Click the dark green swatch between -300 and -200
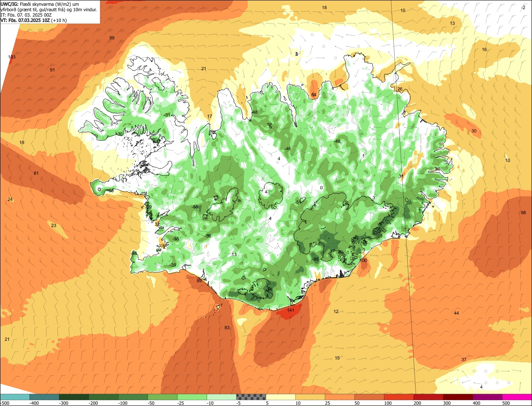The height and width of the screenshot is (406, 532). [x=74, y=397]
